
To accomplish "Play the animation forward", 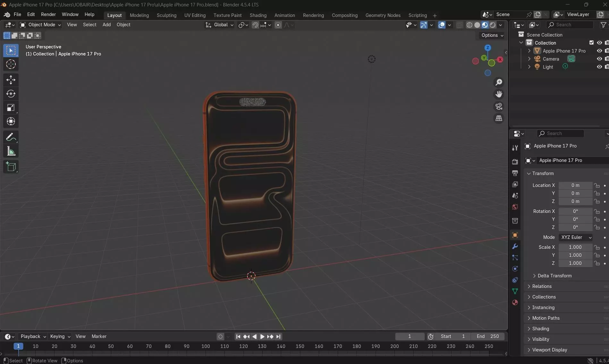I will pyautogui.click(x=262, y=336).
